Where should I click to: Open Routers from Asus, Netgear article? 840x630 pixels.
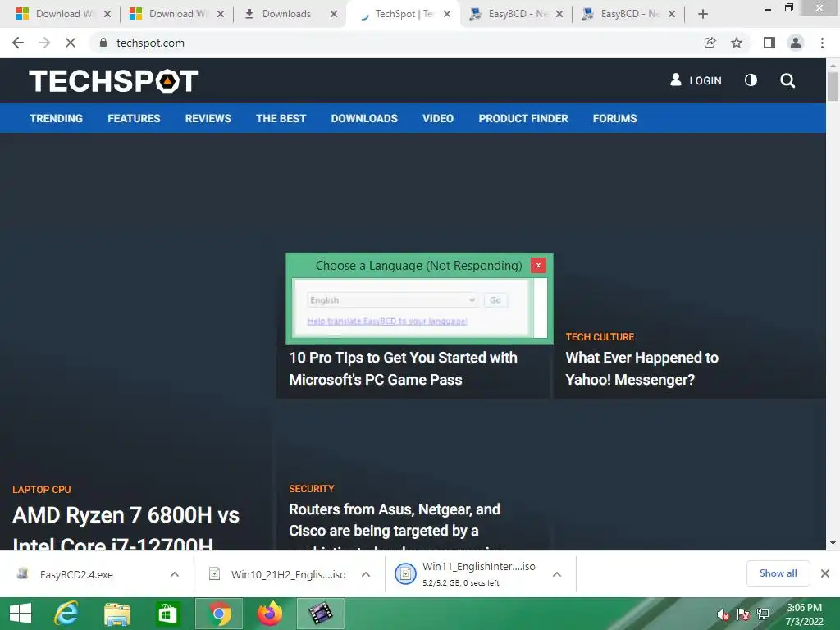tap(396, 526)
